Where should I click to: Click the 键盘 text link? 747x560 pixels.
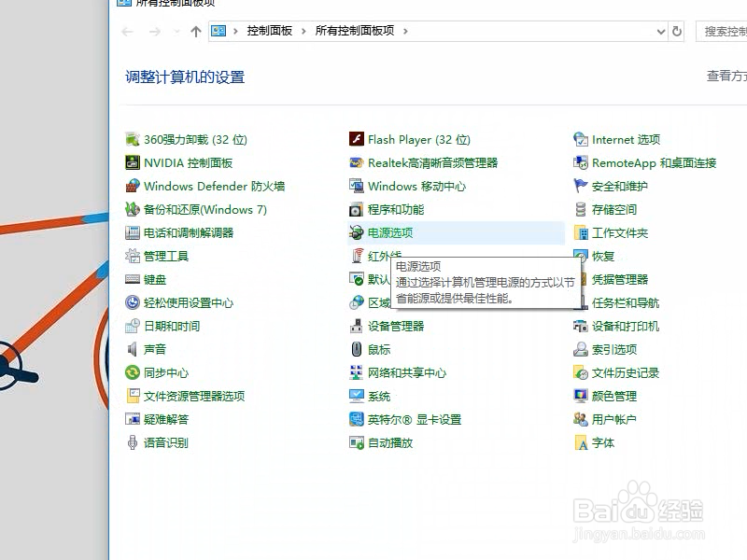(155, 279)
